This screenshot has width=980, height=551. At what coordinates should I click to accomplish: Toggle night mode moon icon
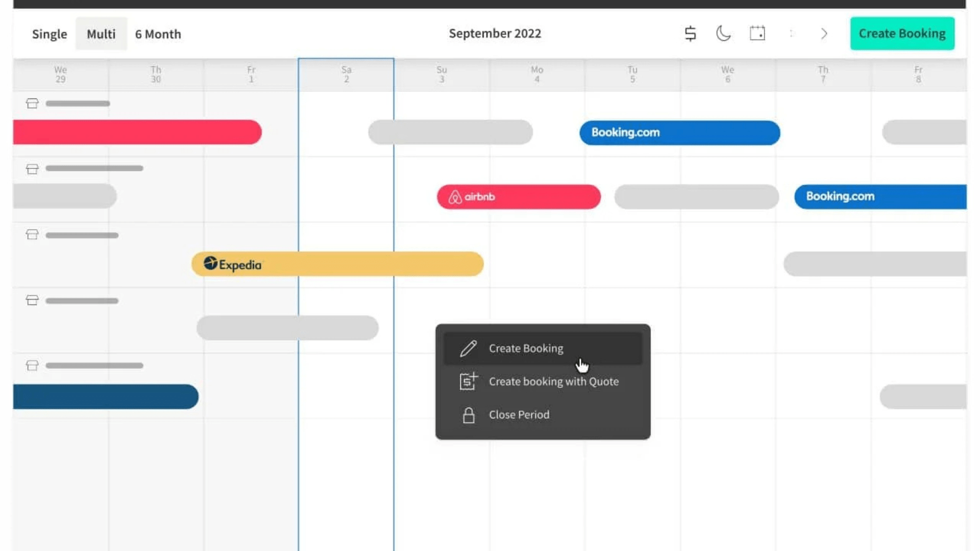pyautogui.click(x=723, y=34)
